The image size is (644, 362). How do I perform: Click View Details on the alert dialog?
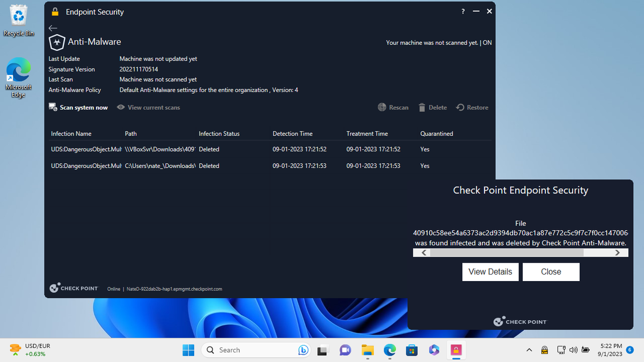(x=490, y=272)
